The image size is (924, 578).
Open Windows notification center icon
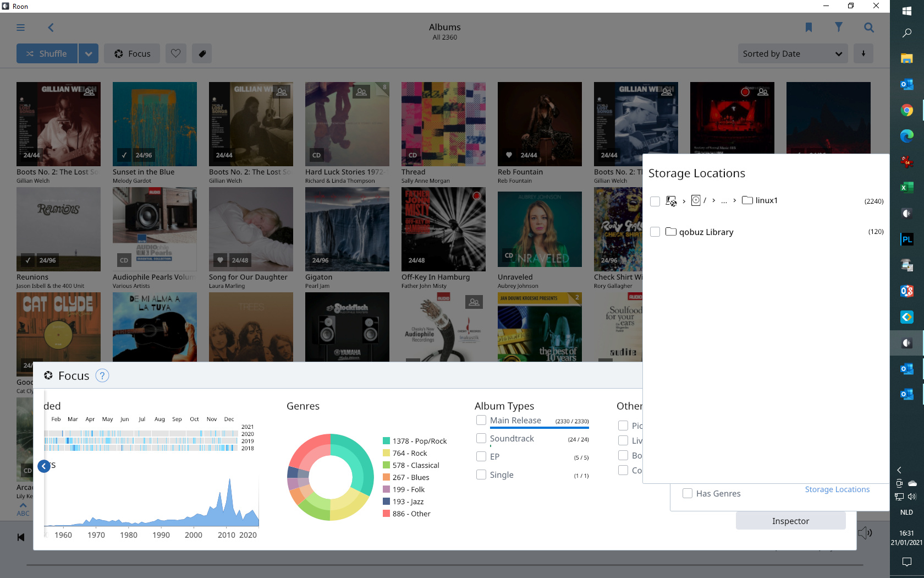coord(907,562)
